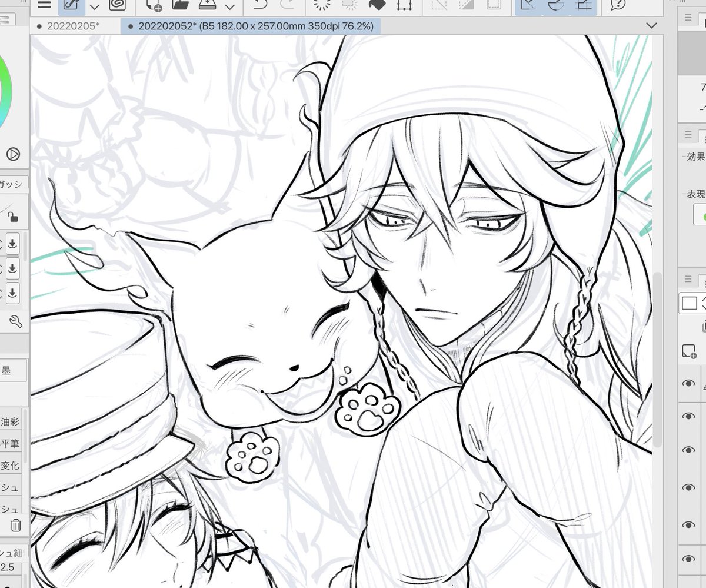Delete sub tool with trash icon

(16, 525)
